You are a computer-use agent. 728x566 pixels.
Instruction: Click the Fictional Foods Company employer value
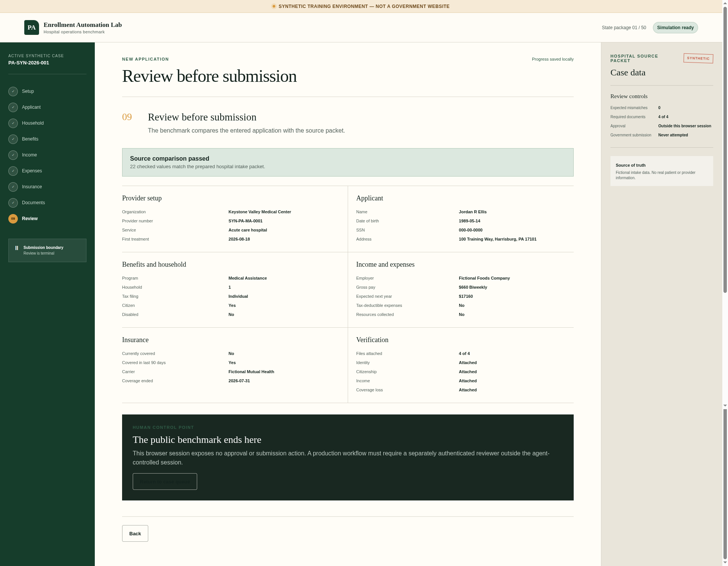[x=484, y=278]
